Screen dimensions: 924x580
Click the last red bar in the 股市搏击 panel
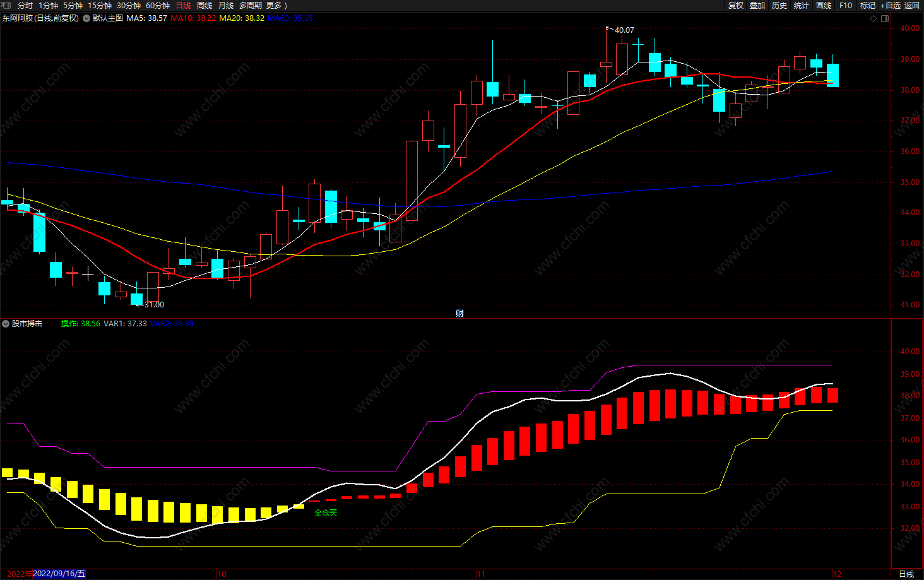832,396
